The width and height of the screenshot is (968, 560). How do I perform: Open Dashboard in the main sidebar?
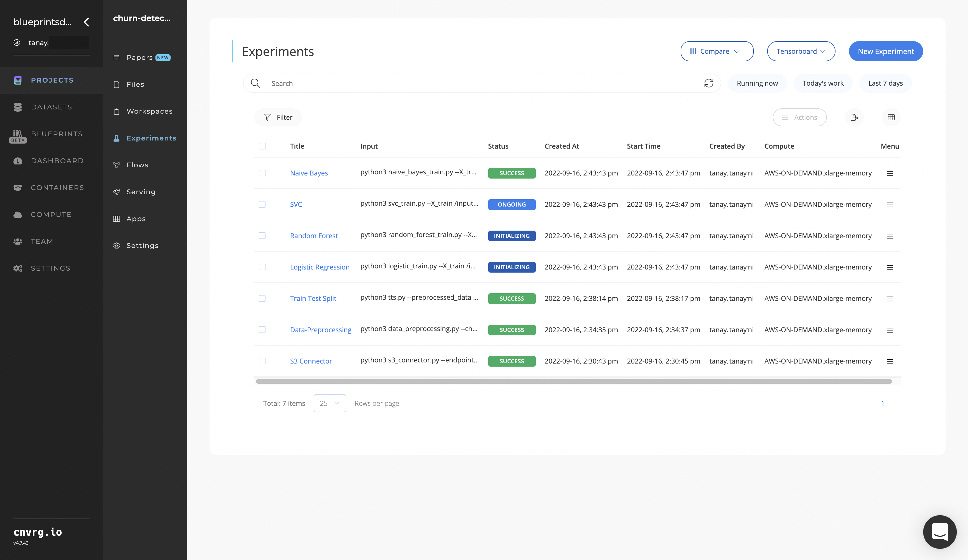[52, 161]
